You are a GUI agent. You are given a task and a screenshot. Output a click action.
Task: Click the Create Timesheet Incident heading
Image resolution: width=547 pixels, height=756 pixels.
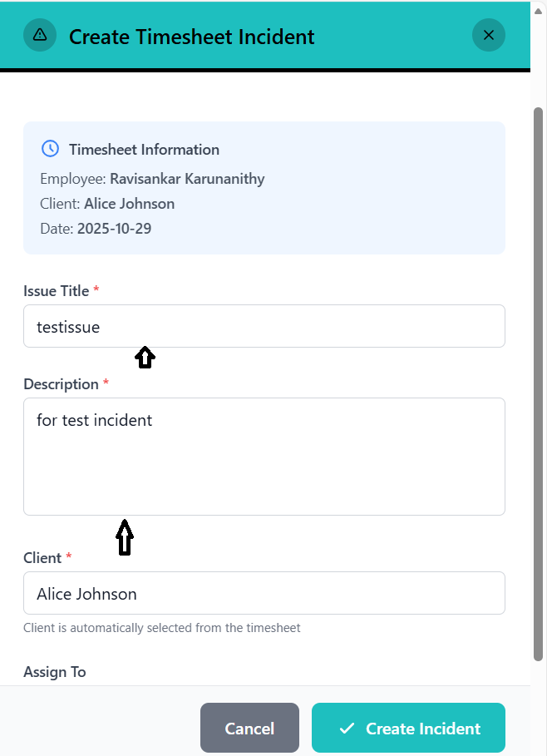pyautogui.click(x=191, y=37)
